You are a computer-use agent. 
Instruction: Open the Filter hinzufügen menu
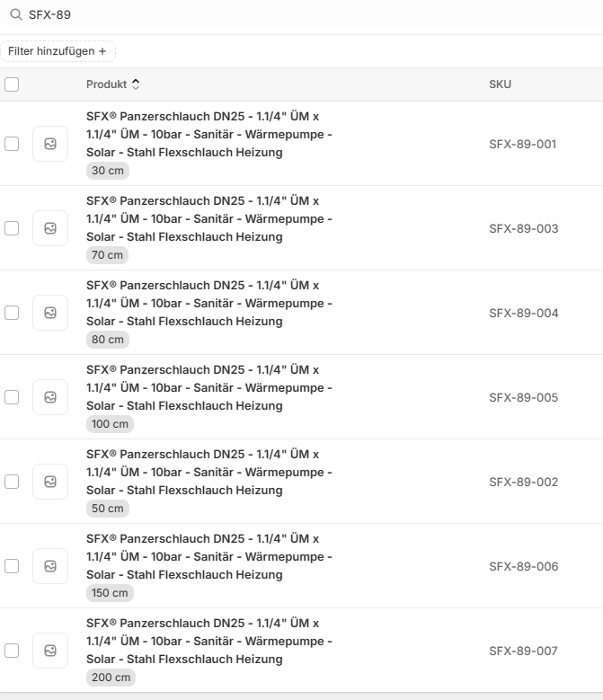[58, 51]
